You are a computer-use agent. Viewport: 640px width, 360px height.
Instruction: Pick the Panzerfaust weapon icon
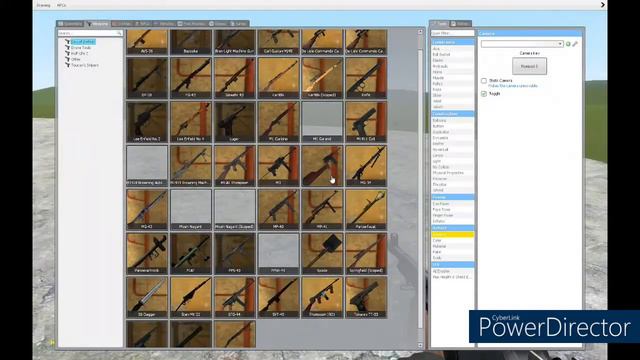366,209
